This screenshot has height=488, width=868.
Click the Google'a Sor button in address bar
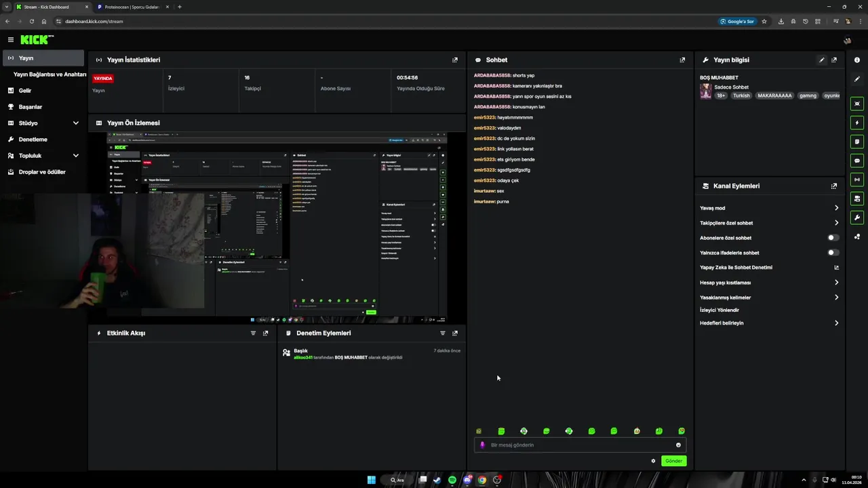[737, 21]
